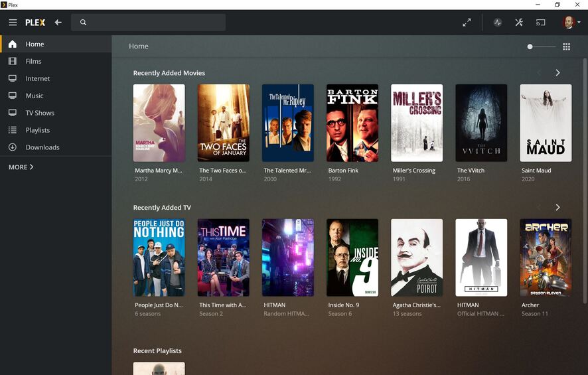Screen dimensions: 588x375
Task: Click the Home house icon in the sidebar
Action: (13, 44)
